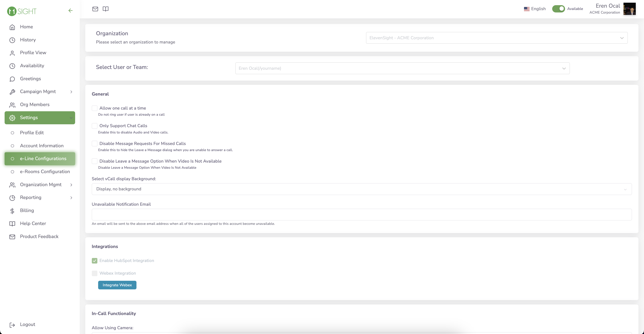644x334 pixels.
Task: Click the US flag language icon
Action: (x=527, y=9)
